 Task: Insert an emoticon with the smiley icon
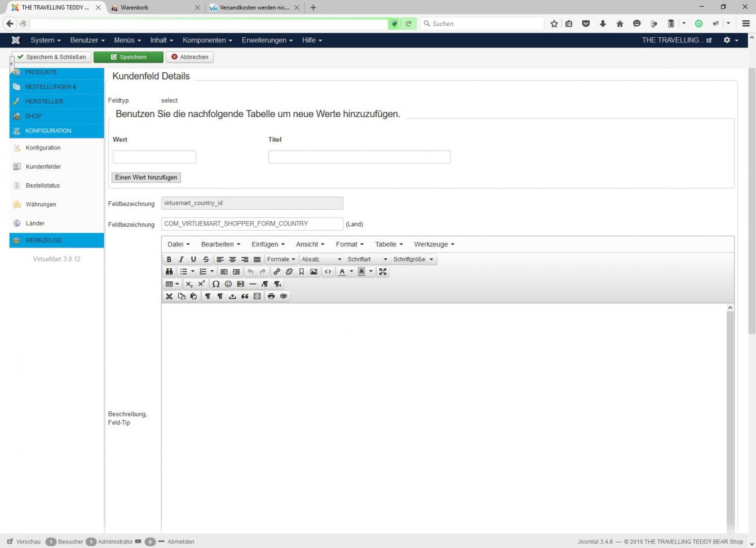228,284
